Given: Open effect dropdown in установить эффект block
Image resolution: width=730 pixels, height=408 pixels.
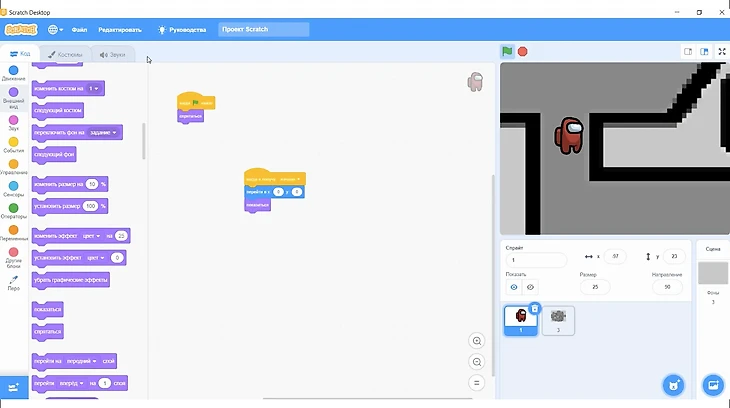Looking at the screenshot, I should (95, 258).
